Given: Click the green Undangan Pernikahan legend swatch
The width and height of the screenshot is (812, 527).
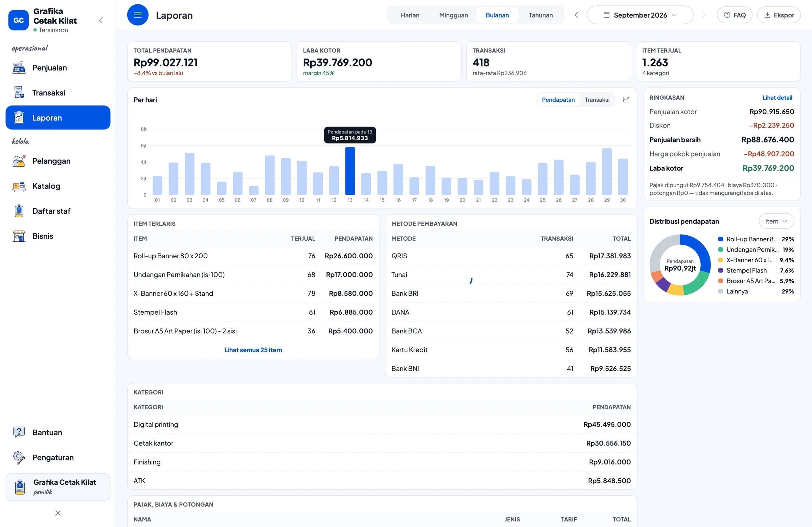Looking at the screenshot, I should click(x=720, y=249).
